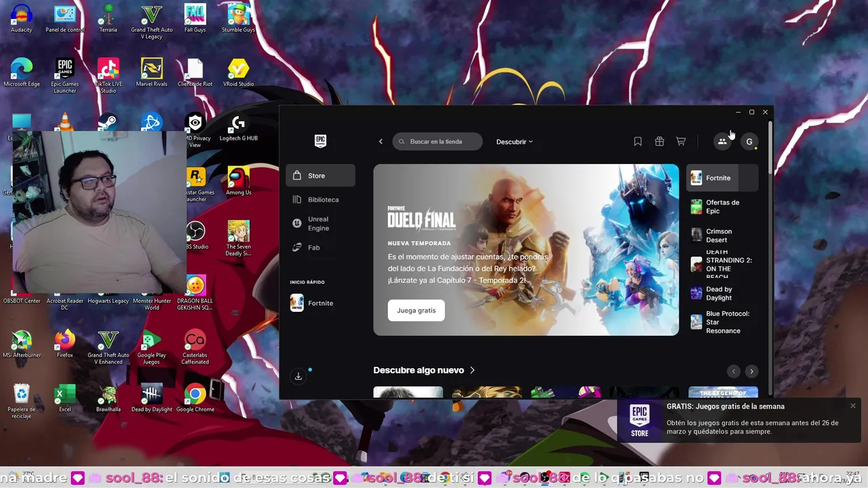Click the Juega gratis button
868x488 pixels.
(416, 310)
